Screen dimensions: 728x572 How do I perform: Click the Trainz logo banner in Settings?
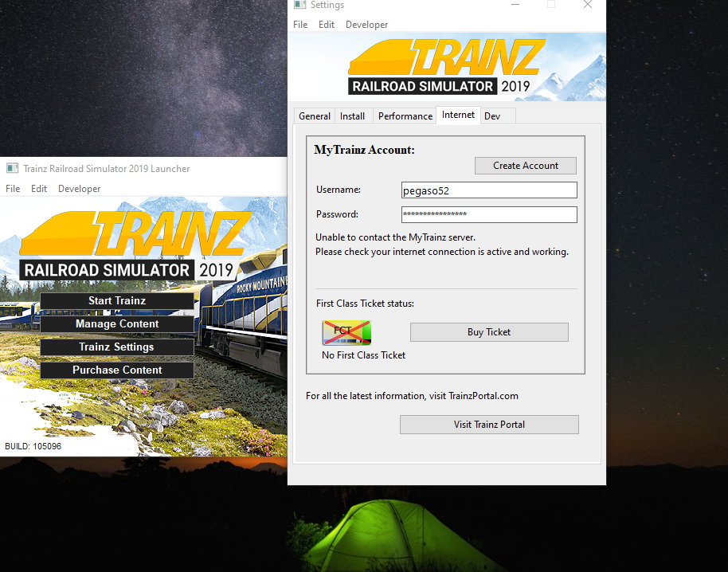coord(447,67)
